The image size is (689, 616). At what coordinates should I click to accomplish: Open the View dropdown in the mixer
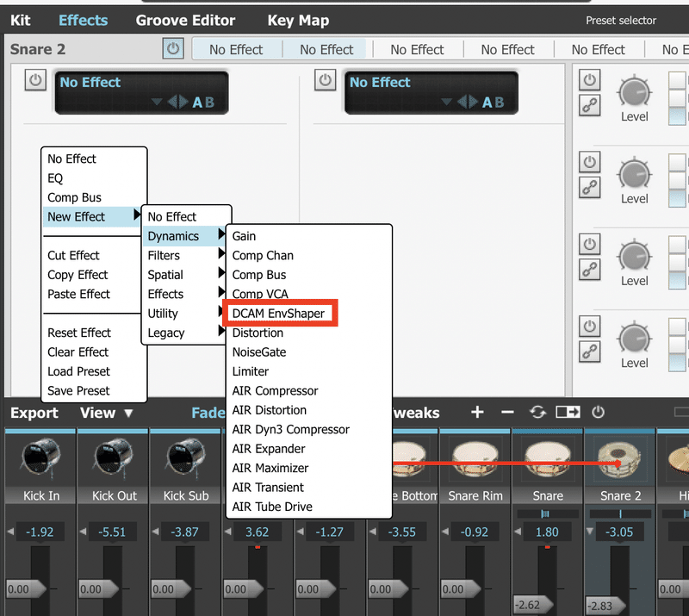tap(106, 413)
